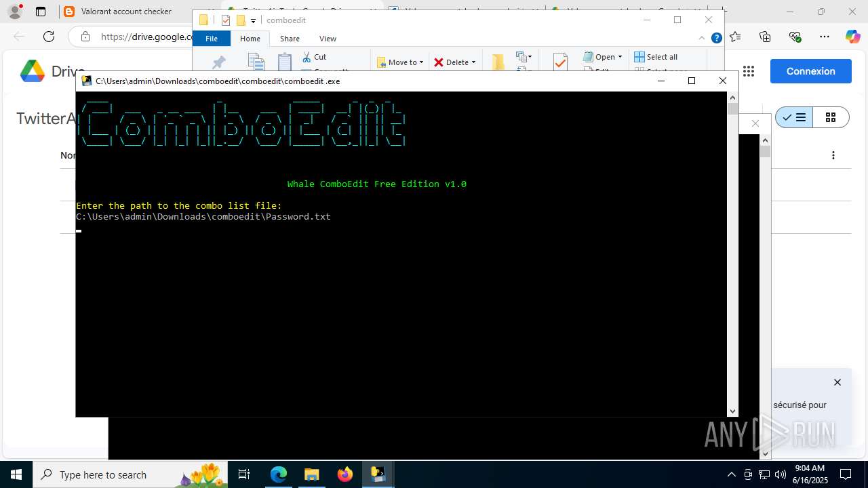This screenshot has width=868, height=488.
Task: Click the Copy icon in ribbon
Action: [x=256, y=62]
